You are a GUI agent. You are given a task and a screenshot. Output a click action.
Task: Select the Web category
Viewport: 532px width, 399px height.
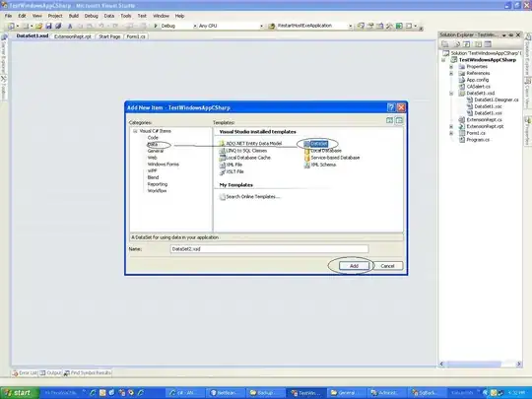(152, 158)
